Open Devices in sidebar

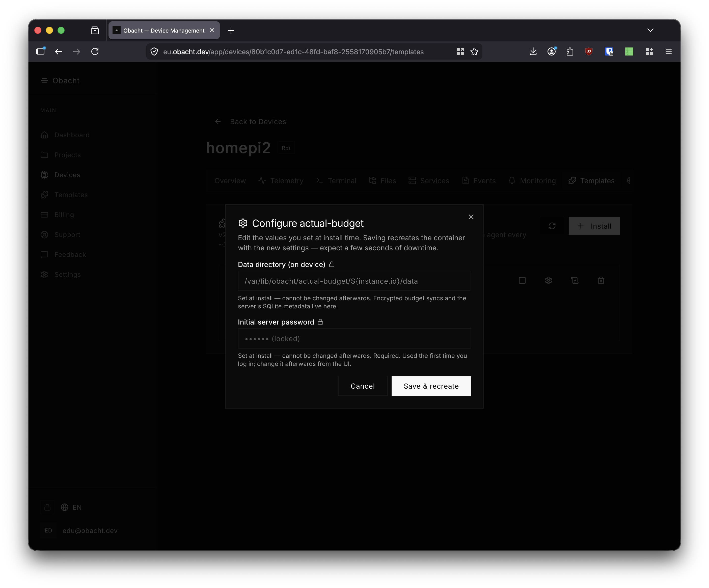coord(61,175)
